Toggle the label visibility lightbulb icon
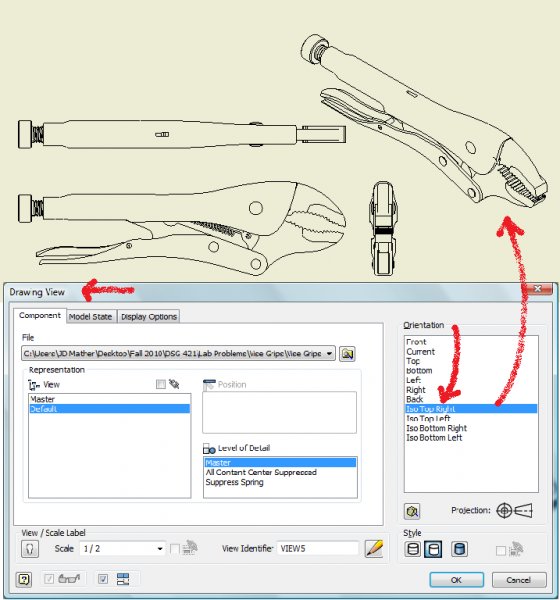The height and width of the screenshot is (600, 560). (x=30, y=549)
